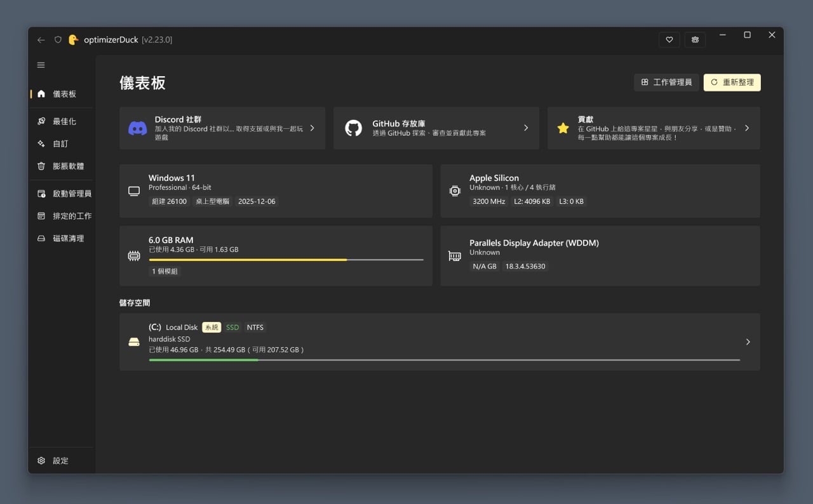Image resolution: width=813 pixels, height=504 pixels.
Task: Click the 2025-12-06 date badge
Action: (257, 201)
